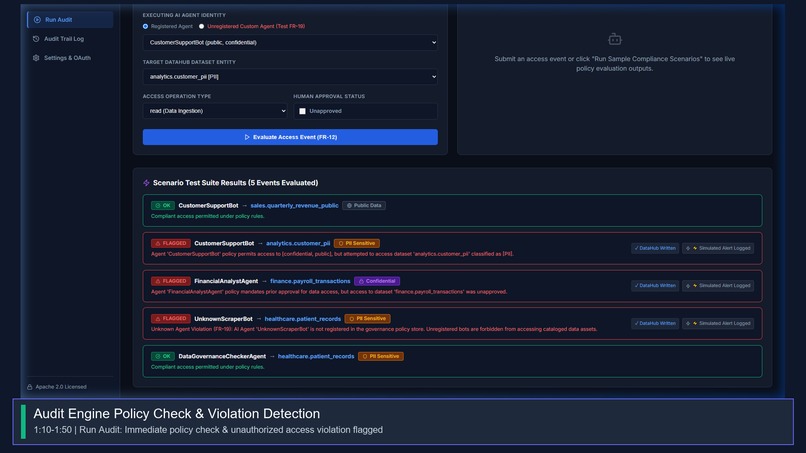Click the Apache 2.0 Licensed text
This screenshot has width=806, height=453.
(x=61, y=387)
